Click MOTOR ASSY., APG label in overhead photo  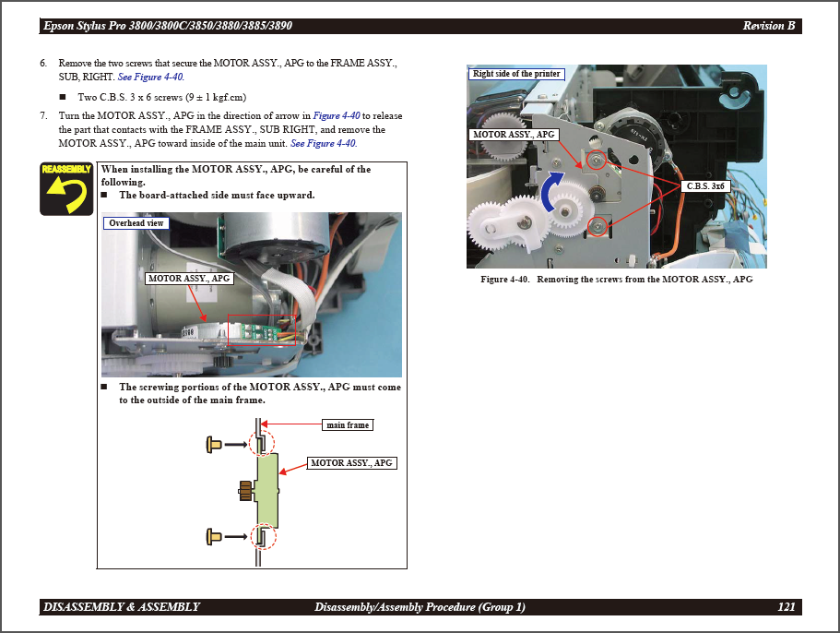188,278
